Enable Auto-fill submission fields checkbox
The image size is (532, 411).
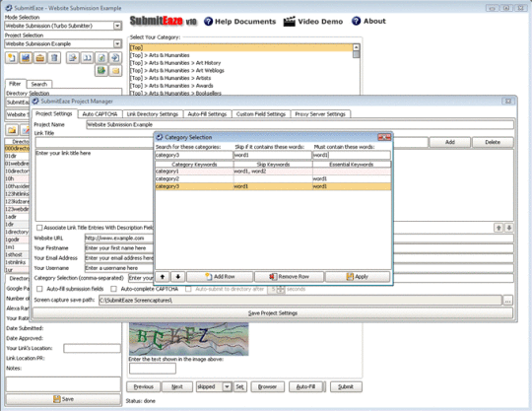click(x=39, y=289)
